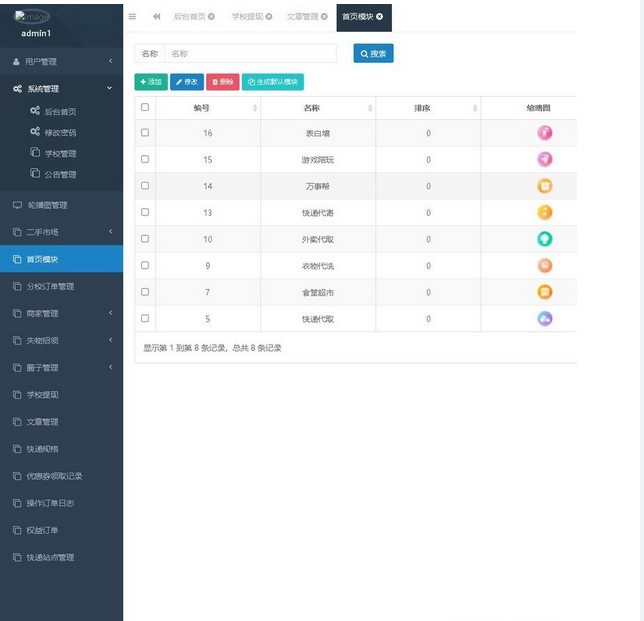
Task: Toggle the select-all checkbox in table header
Action: [145, 107]
